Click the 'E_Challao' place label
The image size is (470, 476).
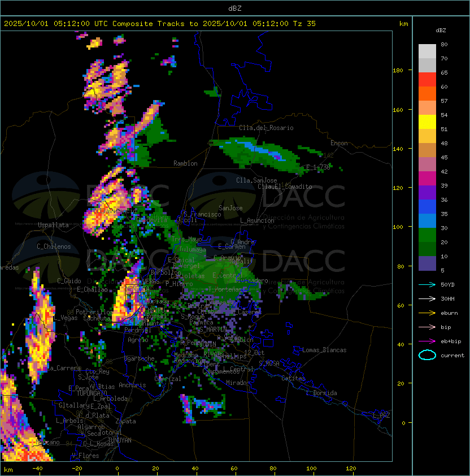click(x=92, y=289)
